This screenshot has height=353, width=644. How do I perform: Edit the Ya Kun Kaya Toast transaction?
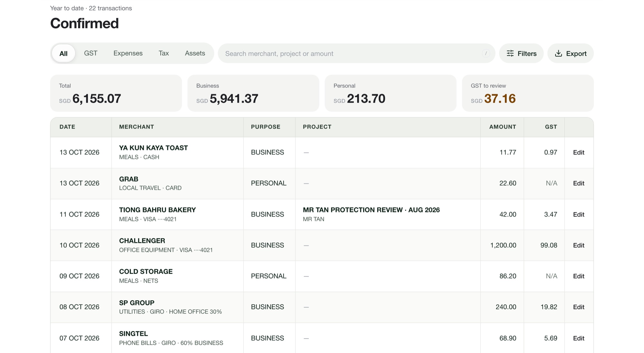pyautogui.click(x=578, y=153)
